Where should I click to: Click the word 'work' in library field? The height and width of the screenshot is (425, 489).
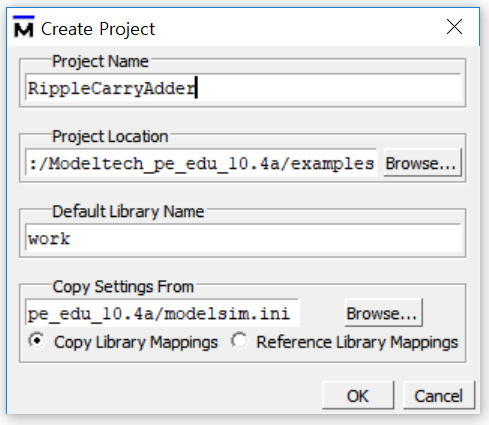point(49,238)
